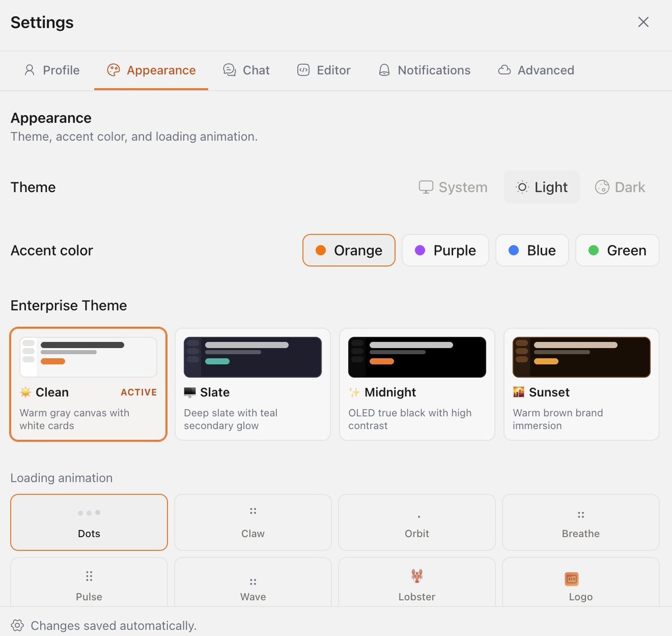Screen dimensions: 672x636
Task: Select the System theme option
Action: click(454, 187)
